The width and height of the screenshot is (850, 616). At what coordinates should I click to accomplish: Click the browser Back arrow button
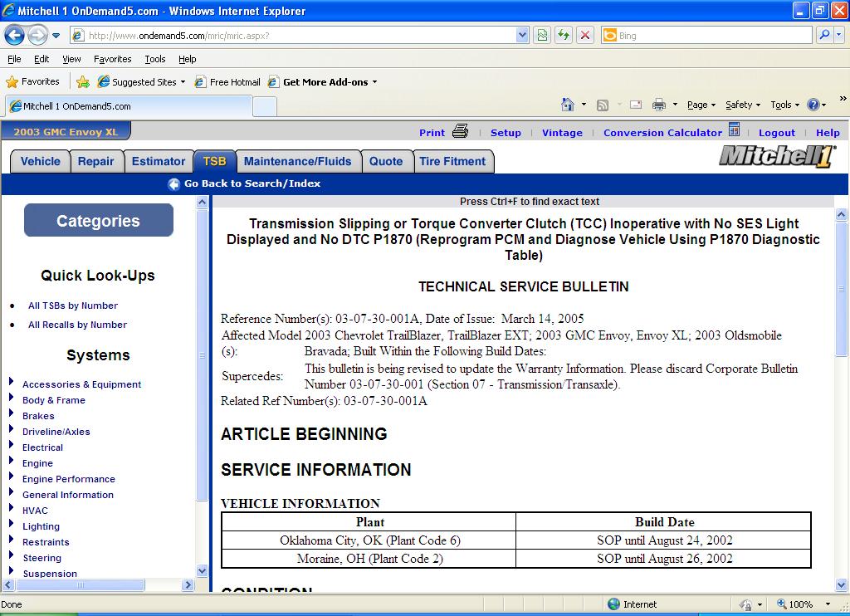coord(15,36)
